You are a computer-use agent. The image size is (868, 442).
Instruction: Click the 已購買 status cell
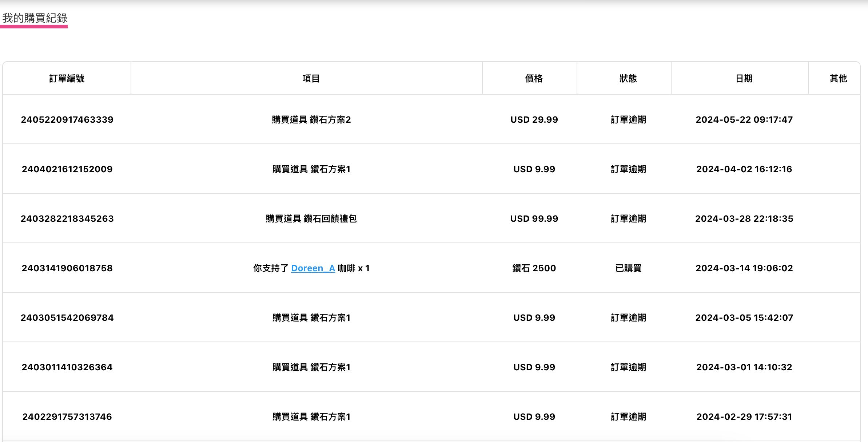point(628,268)
